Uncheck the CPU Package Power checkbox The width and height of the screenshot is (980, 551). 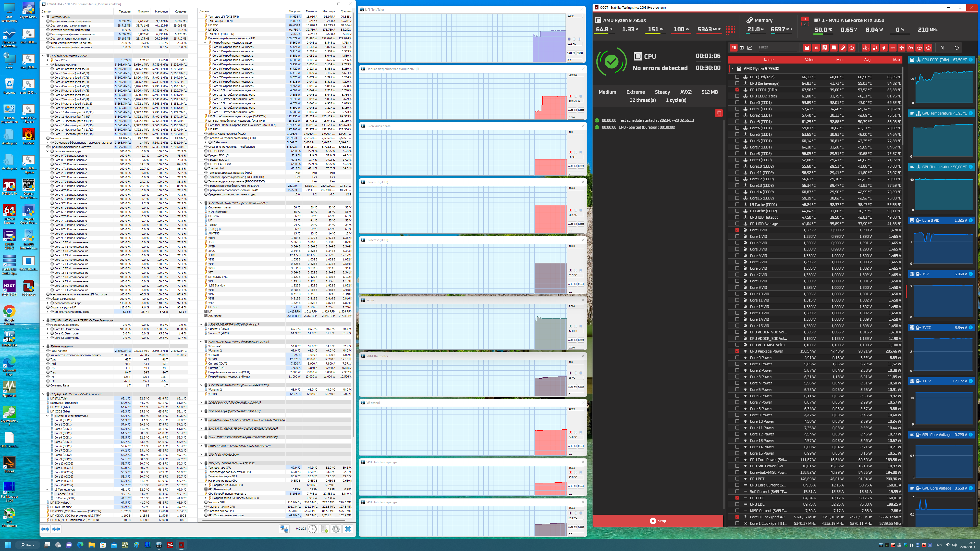coord(737,351)
